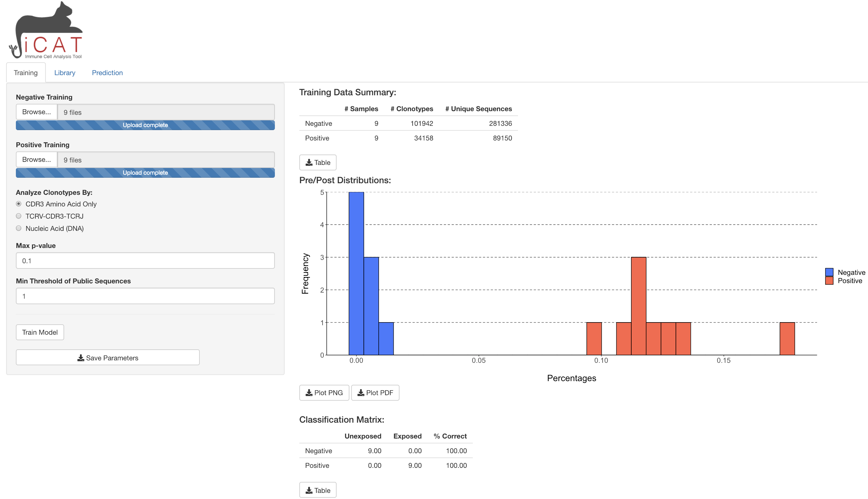This screenshot has width=868, height=499.
Task: Click Positive Training upload complete bar
Action: [145, 173]
